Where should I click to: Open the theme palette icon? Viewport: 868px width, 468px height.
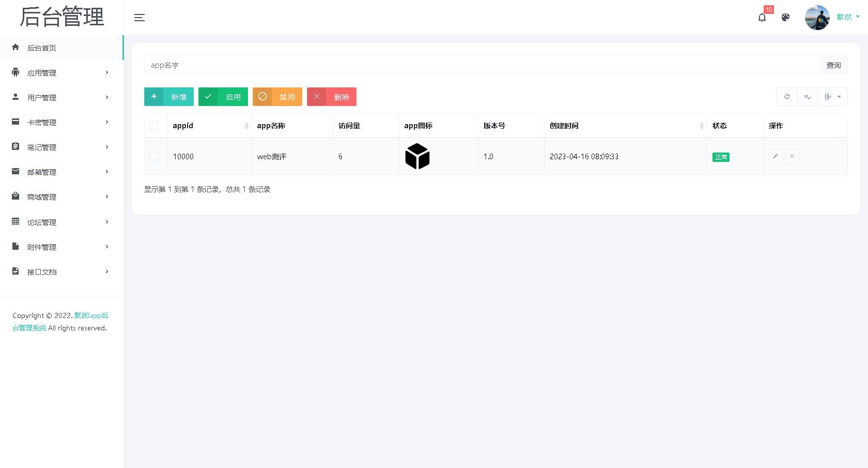pyautogui.click(x=785, y=17)
